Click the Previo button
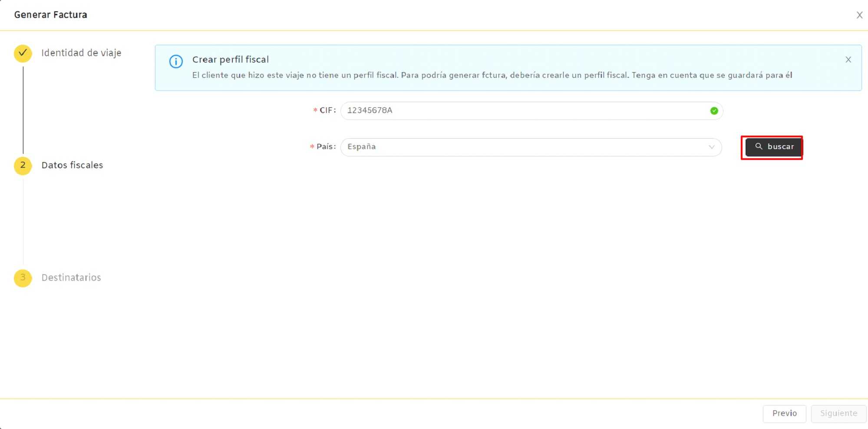This screenshot has width=868, height=429. tap(784, 413)
